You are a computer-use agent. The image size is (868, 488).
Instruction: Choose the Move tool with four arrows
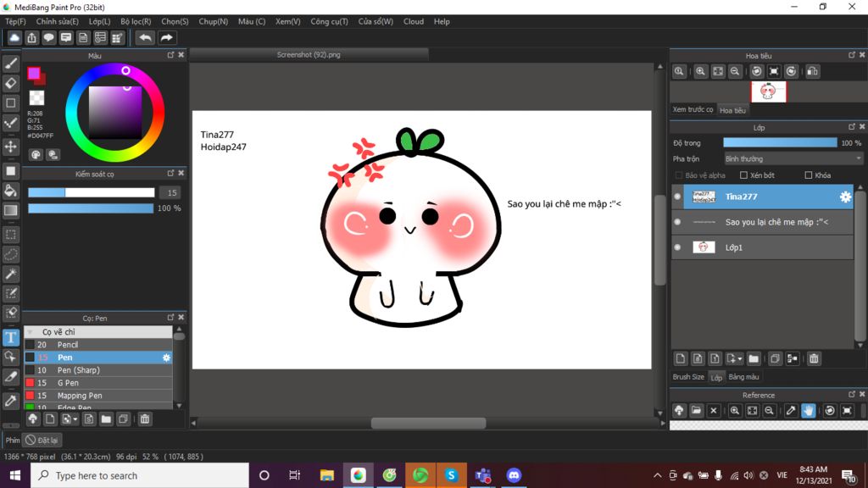(x=10, y=147)
